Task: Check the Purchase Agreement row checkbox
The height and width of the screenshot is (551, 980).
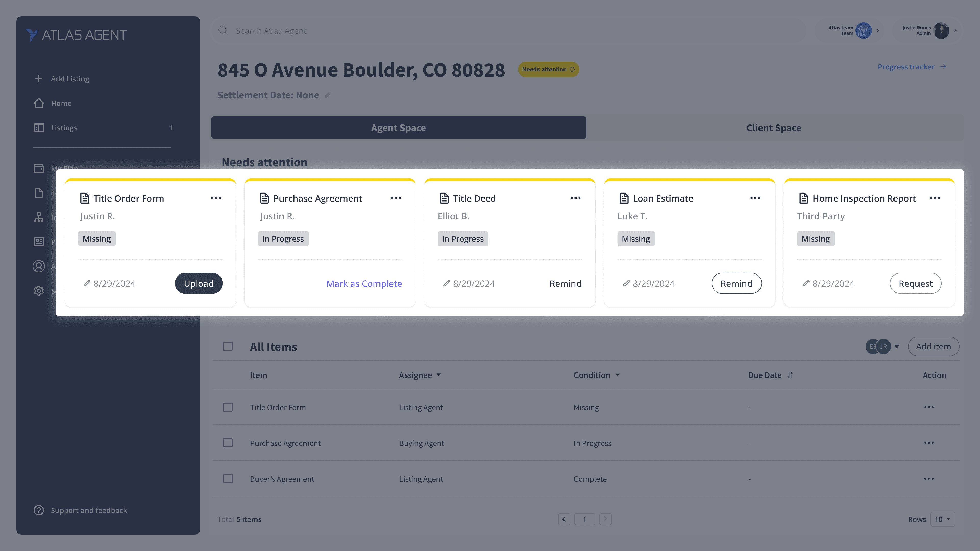Action: (x=227, y=443)
